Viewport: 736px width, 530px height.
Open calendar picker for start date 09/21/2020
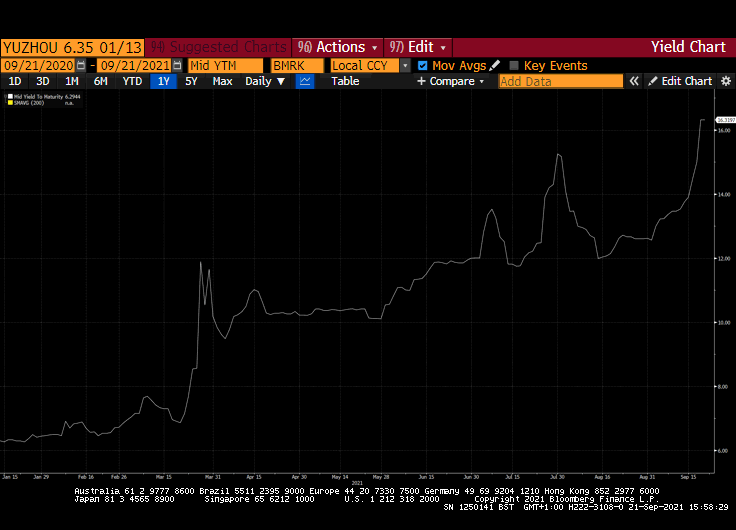[83, 65]
